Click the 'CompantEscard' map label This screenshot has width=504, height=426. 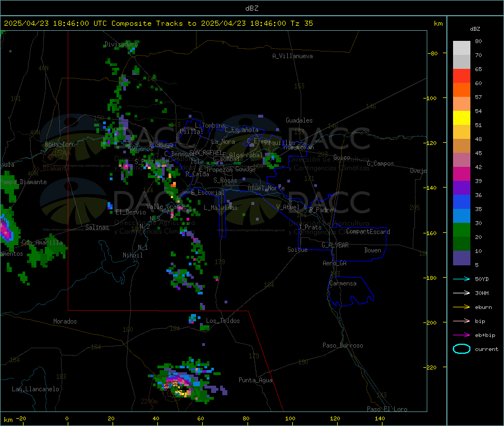[368, 232]
